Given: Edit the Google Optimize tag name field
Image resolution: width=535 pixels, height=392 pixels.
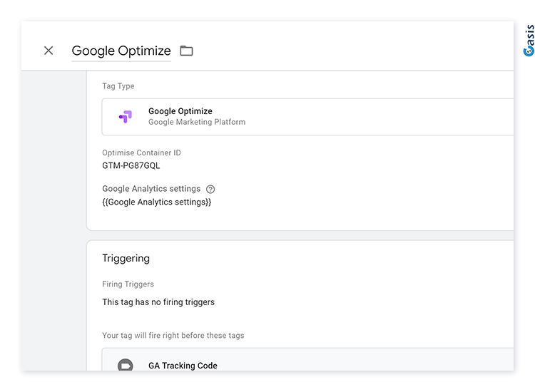Looking at the screenshot, I should 121,51.
